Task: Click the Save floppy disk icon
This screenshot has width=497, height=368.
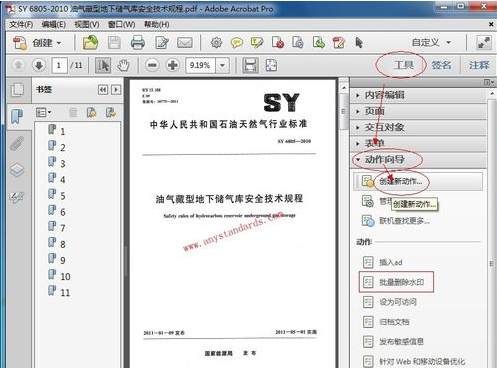Action: click(x=114, y=43)
